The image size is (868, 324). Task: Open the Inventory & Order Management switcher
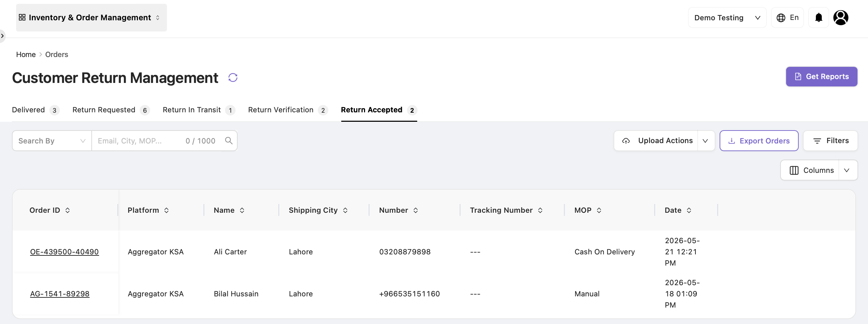pyautogui.click(x=91, y=17)
